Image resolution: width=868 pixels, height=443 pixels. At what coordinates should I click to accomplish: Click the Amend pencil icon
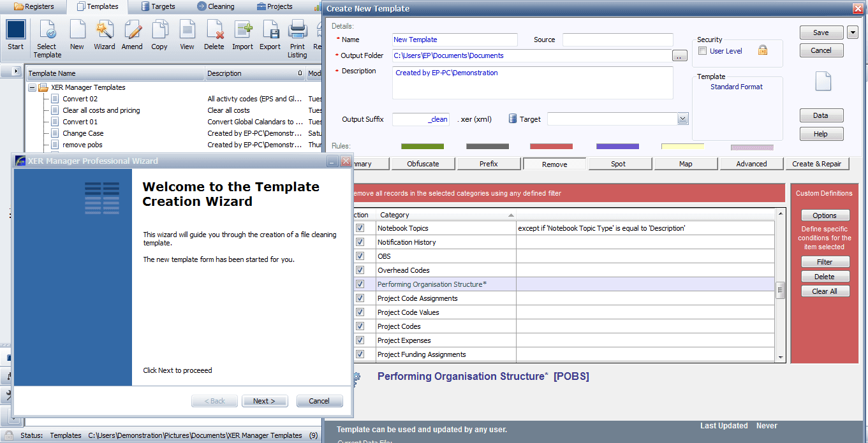click(132, 30)
